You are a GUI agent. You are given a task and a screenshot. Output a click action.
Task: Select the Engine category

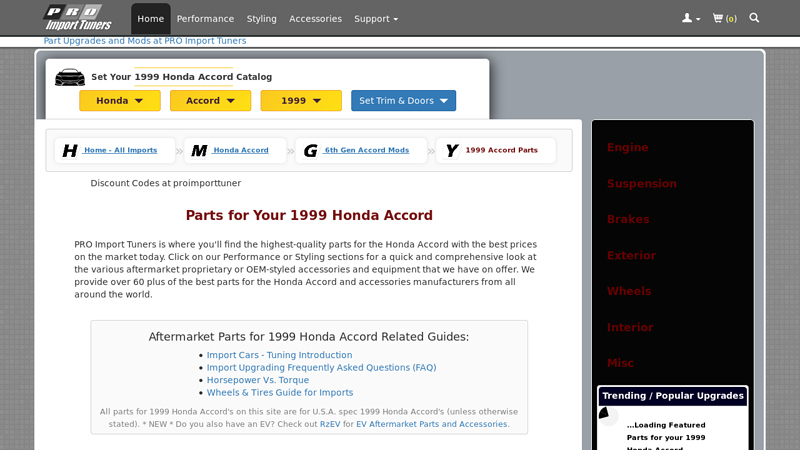628,147
